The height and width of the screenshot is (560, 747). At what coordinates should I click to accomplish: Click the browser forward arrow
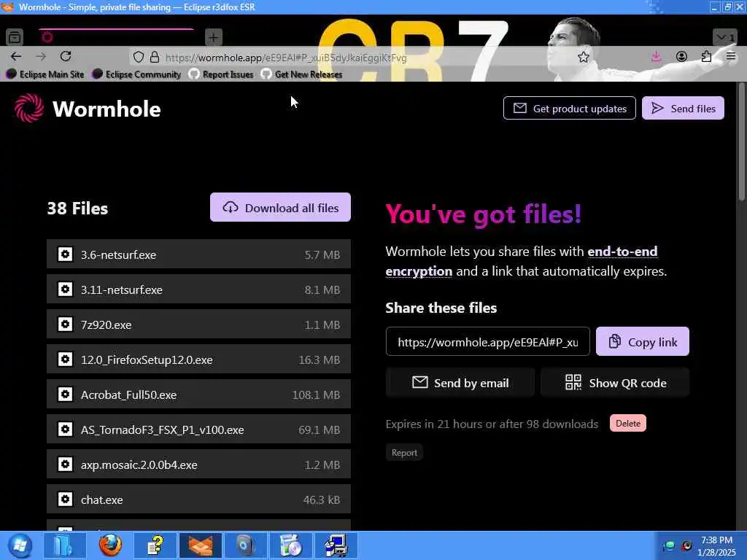coord(41,56)
